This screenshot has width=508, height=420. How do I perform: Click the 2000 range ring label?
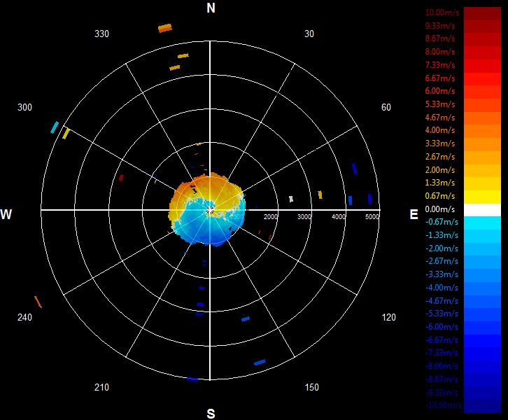tap(271, 217)
